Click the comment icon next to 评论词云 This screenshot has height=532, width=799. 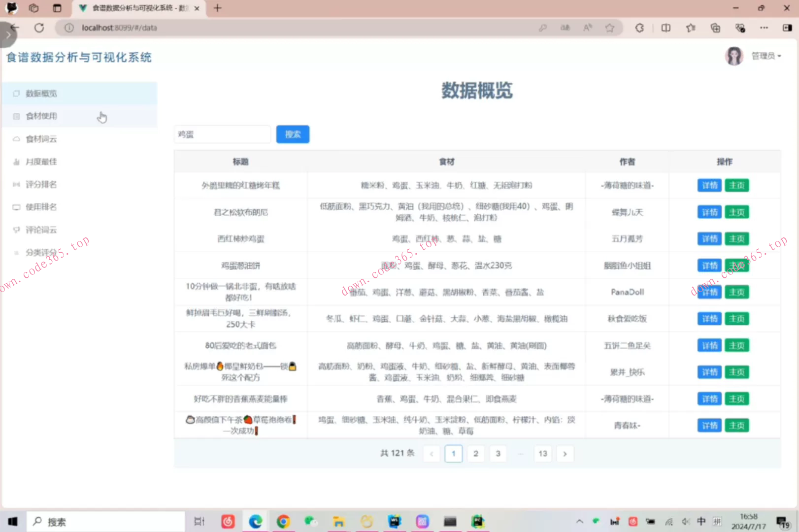(x=16, y=230)
